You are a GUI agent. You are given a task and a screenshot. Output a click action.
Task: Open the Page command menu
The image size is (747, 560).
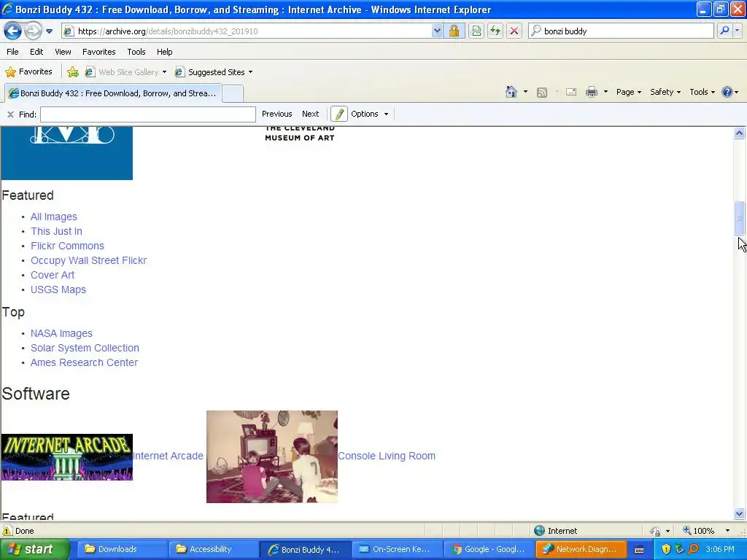pos(628,92)
